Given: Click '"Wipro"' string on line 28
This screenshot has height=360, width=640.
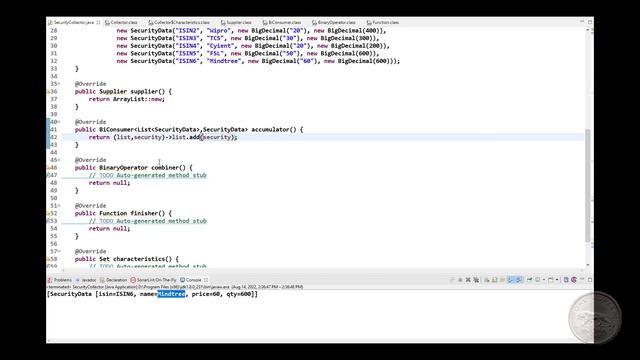Looking at the screenshot, I should coord(218,31).
